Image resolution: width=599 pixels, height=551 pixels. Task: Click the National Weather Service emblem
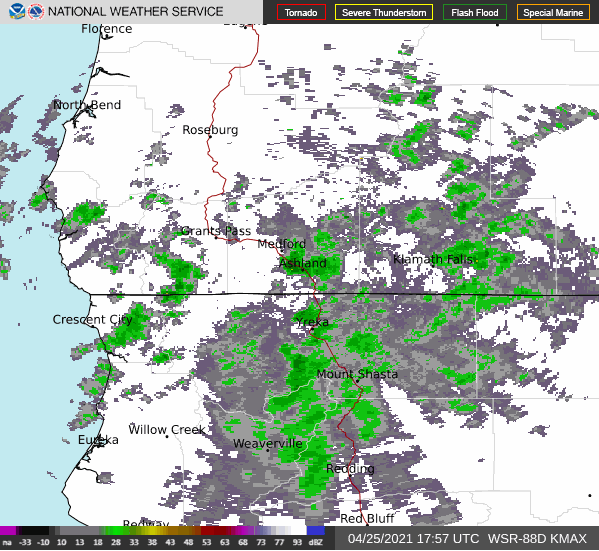click(x=36, y=11)
